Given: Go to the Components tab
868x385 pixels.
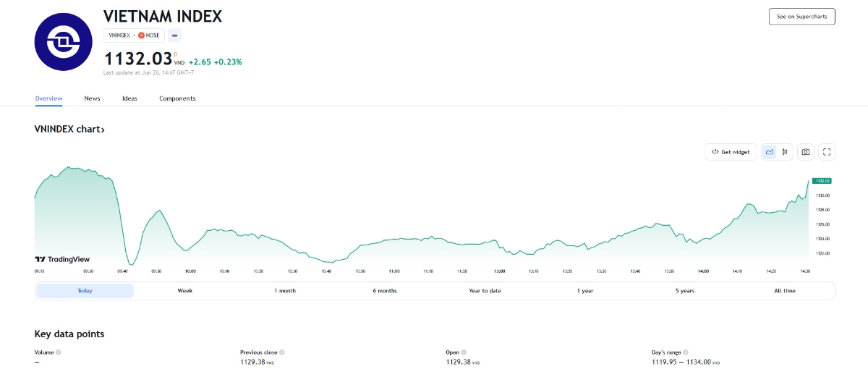Looking at the screenshot, I should tap(177, 98).
